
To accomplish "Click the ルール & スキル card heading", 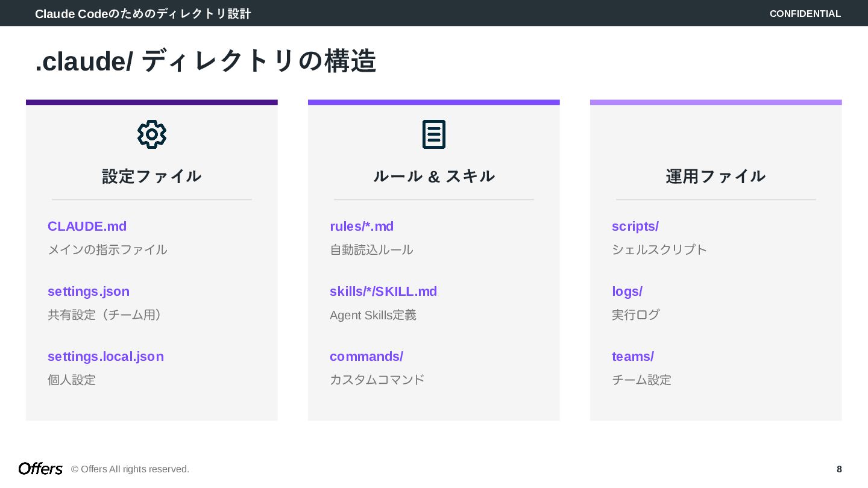I will [434, 176].
